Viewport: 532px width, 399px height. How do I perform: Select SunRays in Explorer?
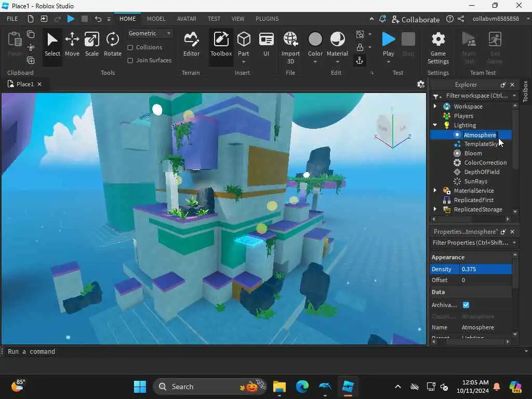click(x=476, y=181)
